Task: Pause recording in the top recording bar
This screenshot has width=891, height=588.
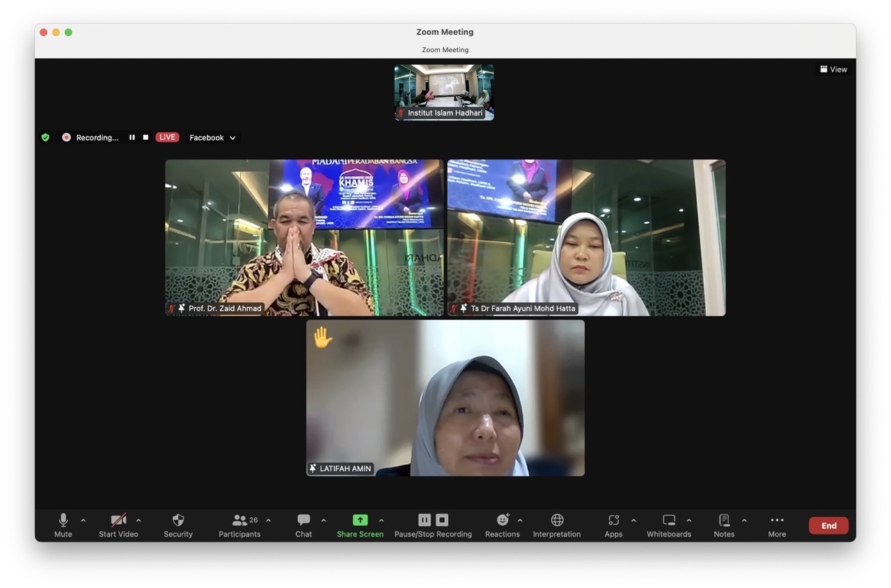Action: click(132, 138)
